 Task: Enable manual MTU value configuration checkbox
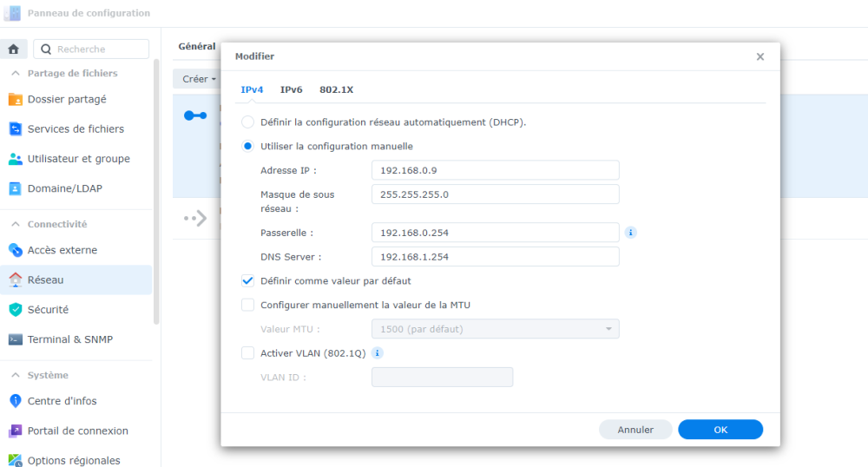tap(247, 305)
